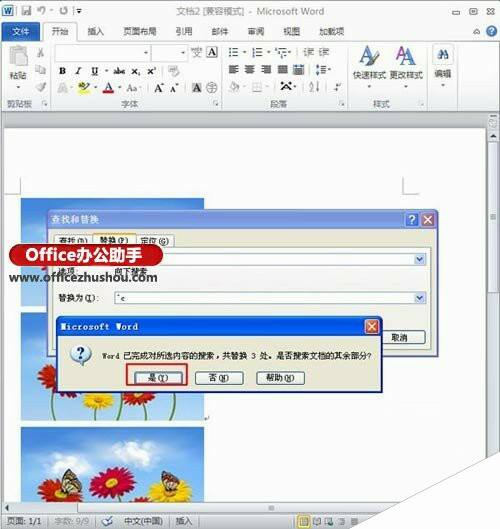Viewport: 500px width, 529px height.
Task: Open the Line Spacing dropdown
Action: click(x=323, y=70)
